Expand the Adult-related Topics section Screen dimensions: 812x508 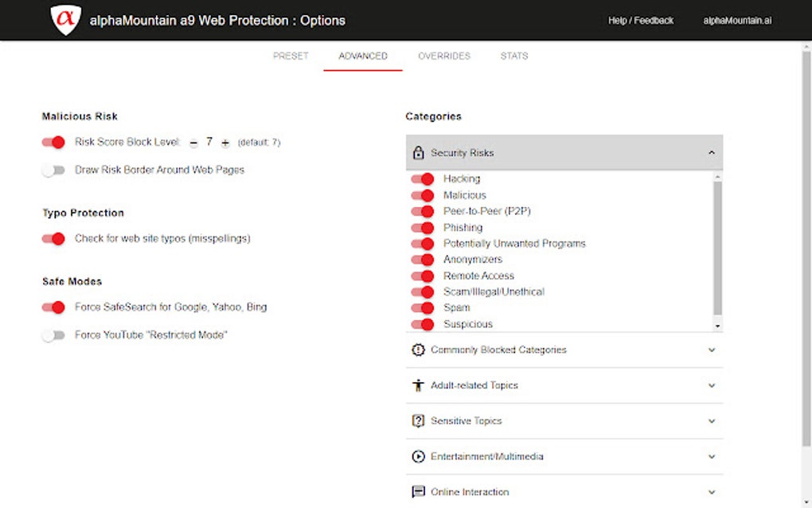[712, 385]
